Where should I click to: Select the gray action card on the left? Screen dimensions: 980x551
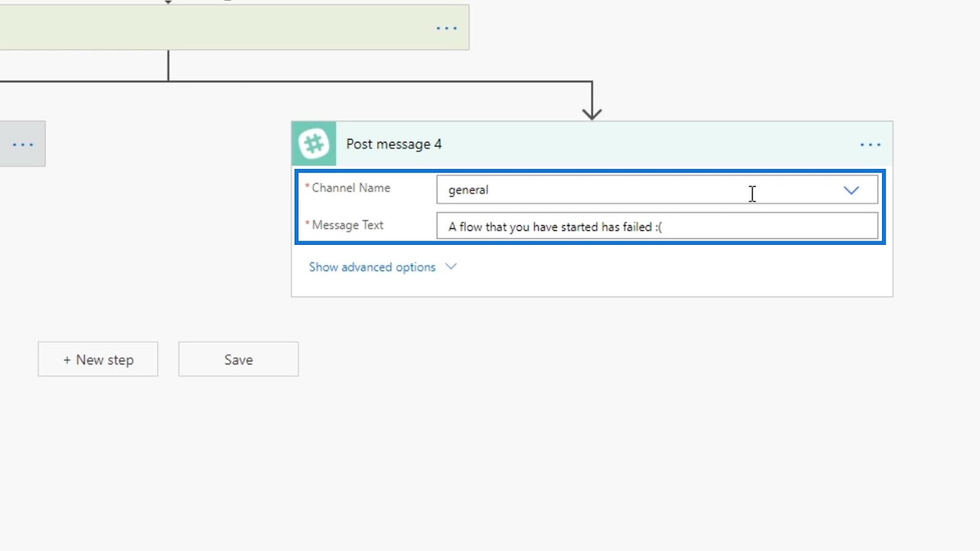pyautogui.click(x=23, y=144)
